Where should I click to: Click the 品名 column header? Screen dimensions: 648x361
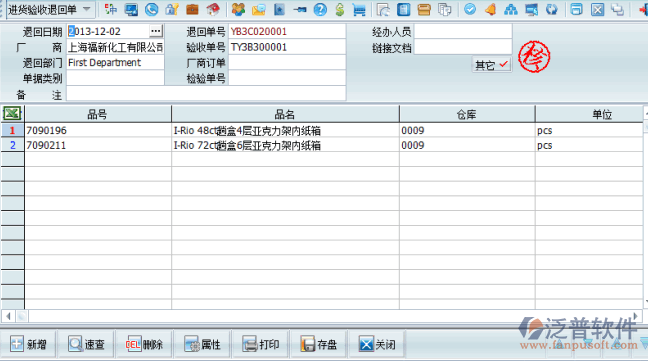tap(285, 114)
